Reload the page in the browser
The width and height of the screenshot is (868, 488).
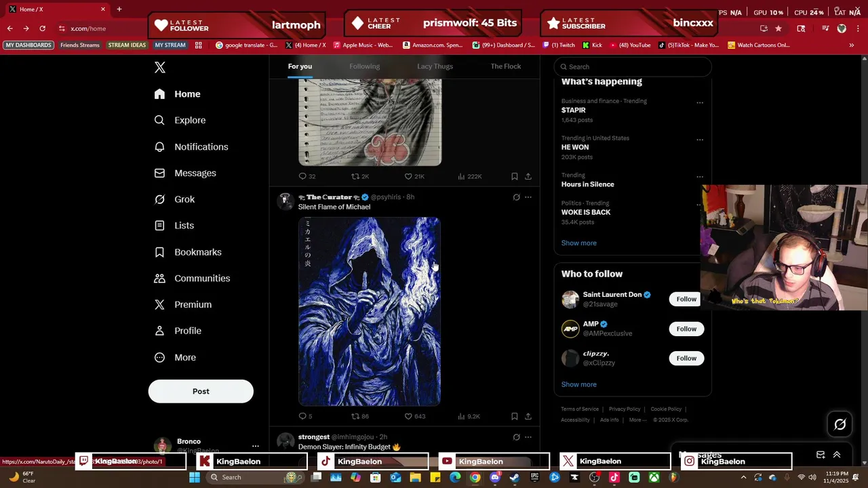point(42,28)
